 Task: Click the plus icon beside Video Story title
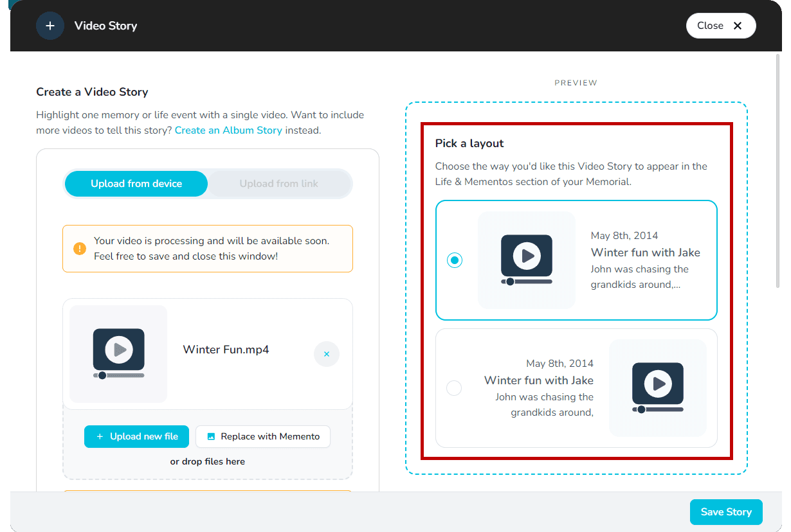point(50,25)
